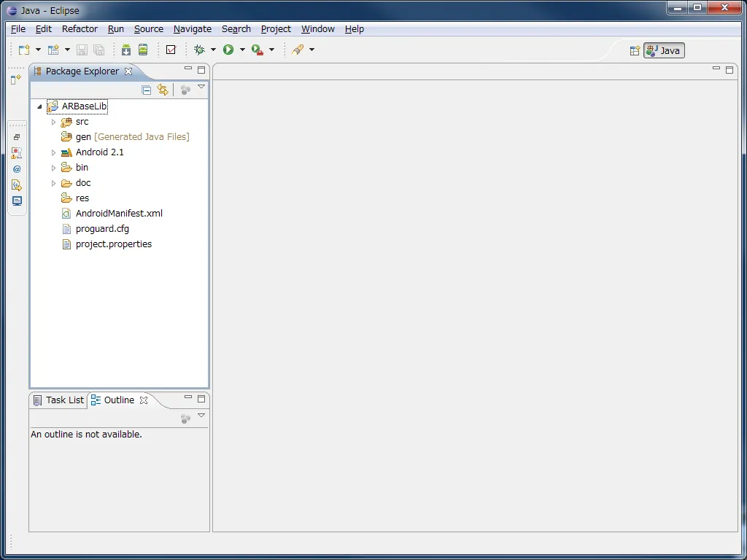Open the Package Explorer view menu

[x=201, y=87]
